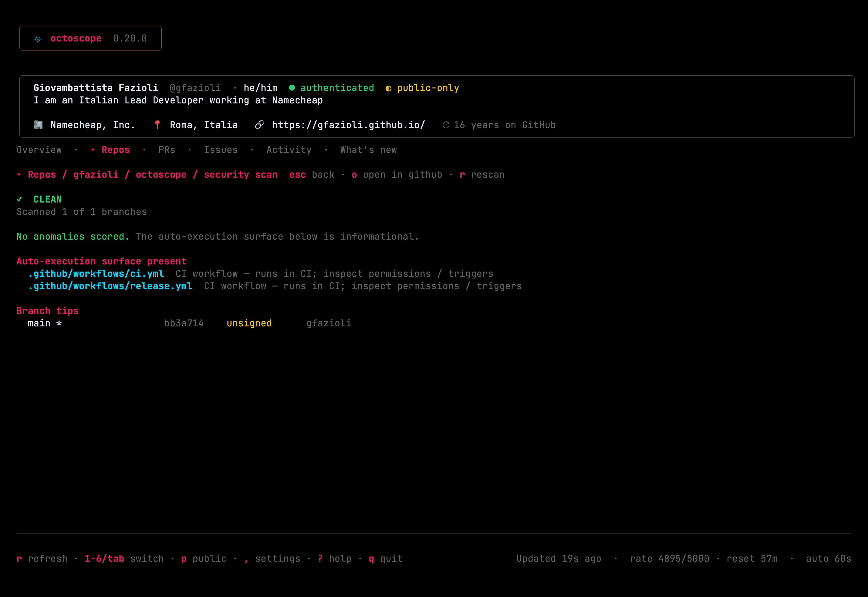Click the green authenticated status dot
The width and height of the screenshot is (868, 597).
pos(292,88)
